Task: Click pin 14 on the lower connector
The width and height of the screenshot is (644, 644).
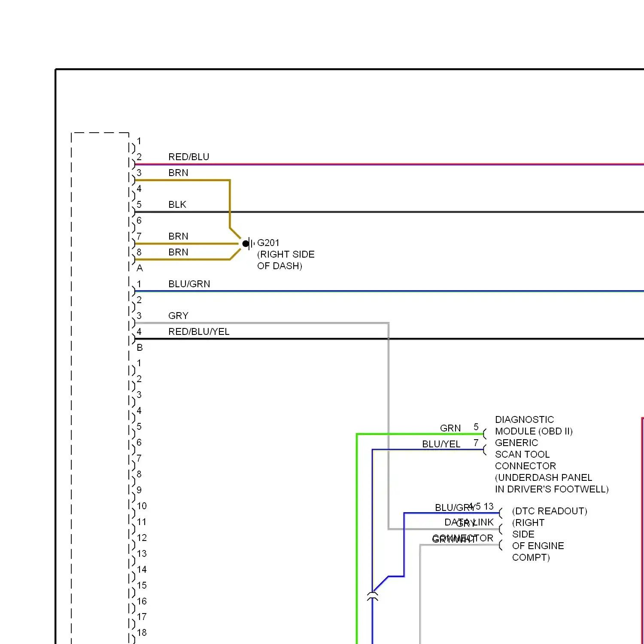Action: [142, 569]
